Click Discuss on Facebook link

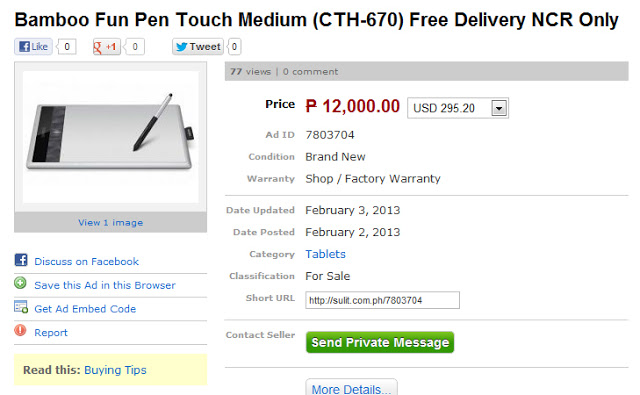pos(87,262)
